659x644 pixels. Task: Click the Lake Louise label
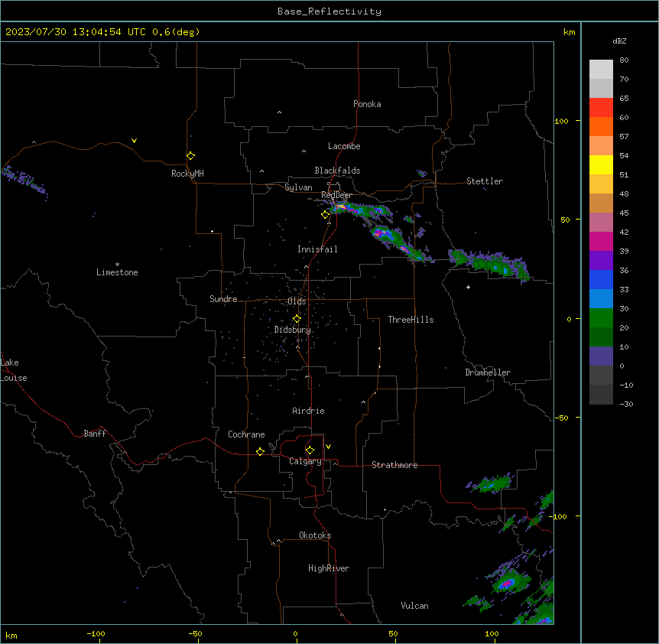[x=14, y=370]
